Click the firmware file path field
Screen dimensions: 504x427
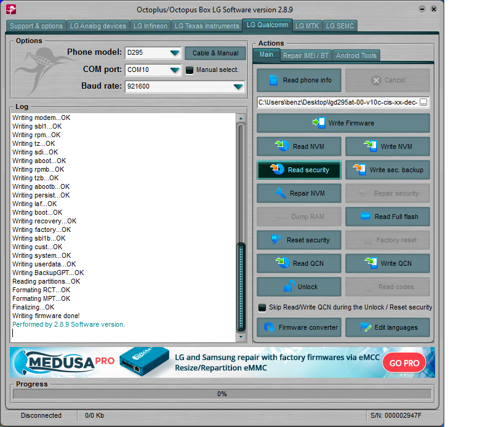click(338, 103)
